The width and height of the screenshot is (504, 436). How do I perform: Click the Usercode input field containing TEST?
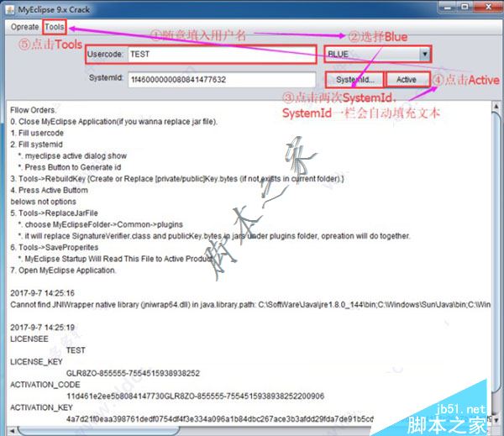point(222,55)
